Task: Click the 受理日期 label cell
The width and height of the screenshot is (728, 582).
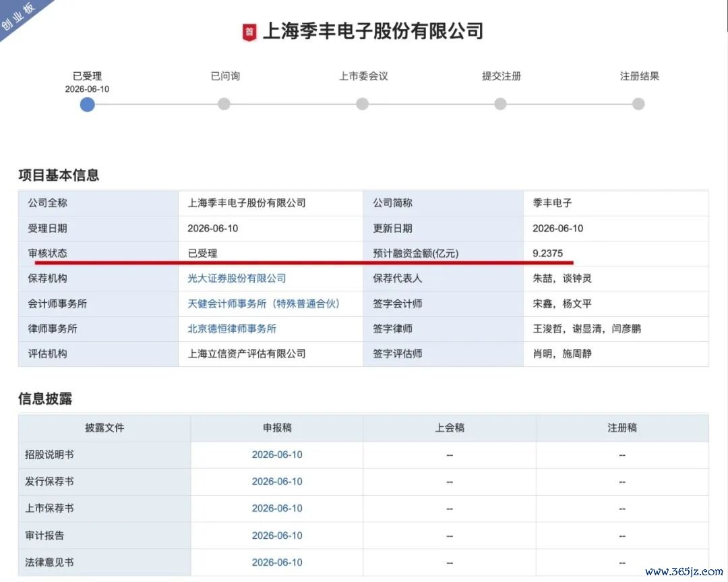Action: point(98,229)
